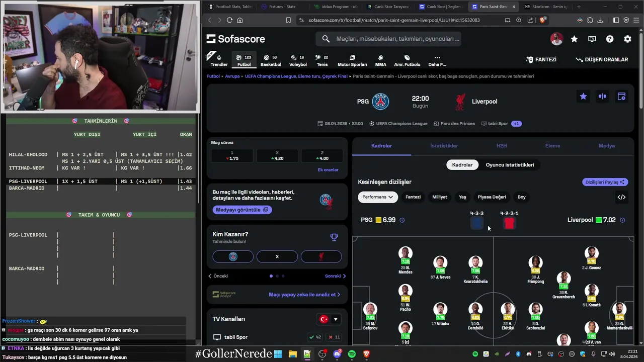Go to the Sonraki card arrow

click(336, 276)
